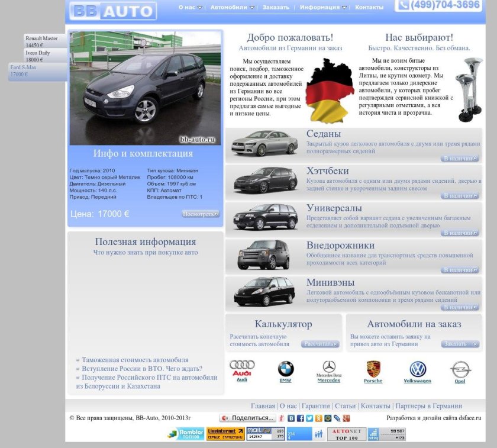Click the Ford S-Max car photo

pos(145,88)
